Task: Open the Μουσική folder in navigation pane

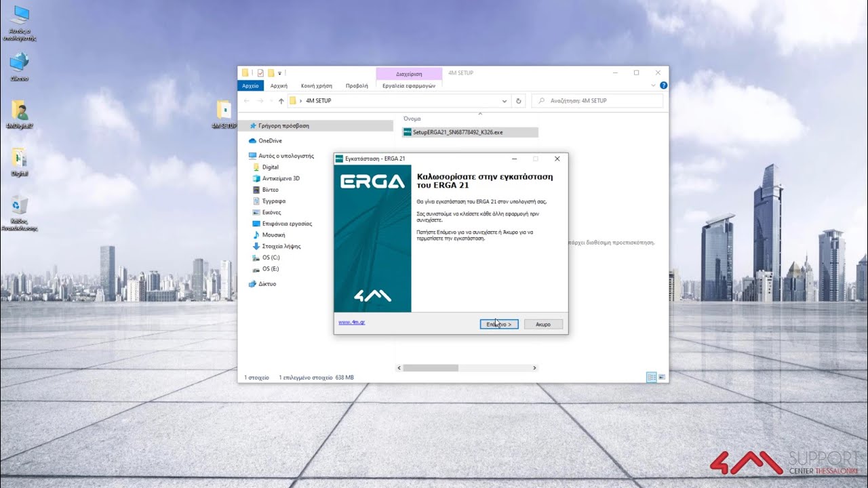Action: tap(269, 235)
